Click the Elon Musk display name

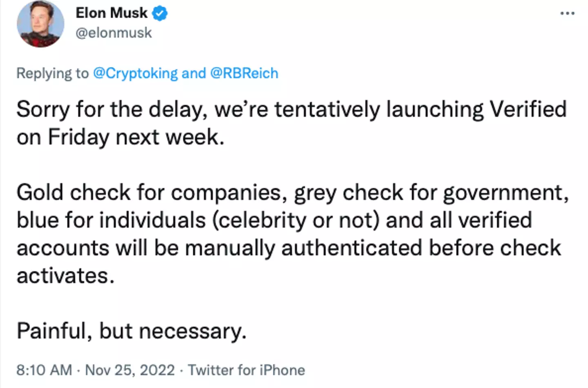coord(111,13)
